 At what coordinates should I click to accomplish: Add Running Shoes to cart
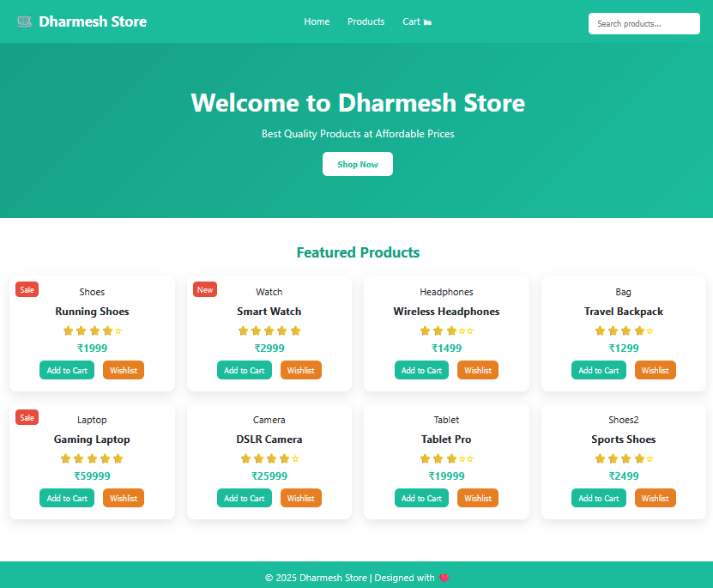pyautogui.click(x=67, y=370)
